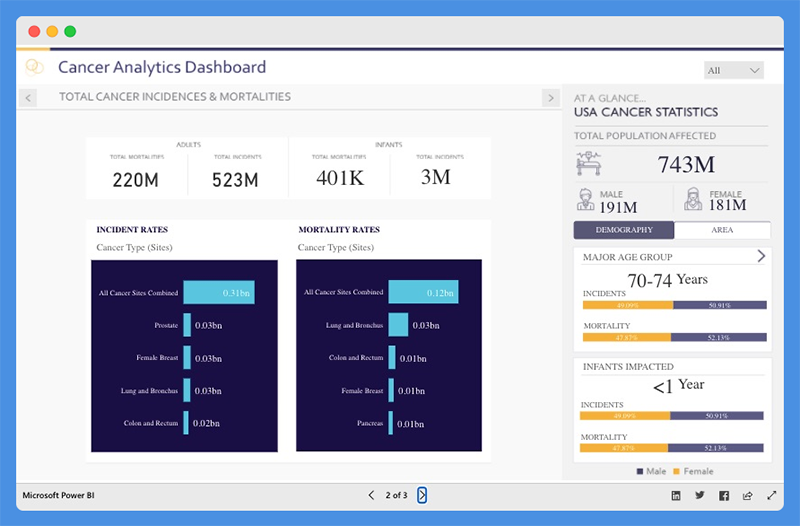Go to next report page
This screenshot has height=526, width=800.
(x=422, y=495)
